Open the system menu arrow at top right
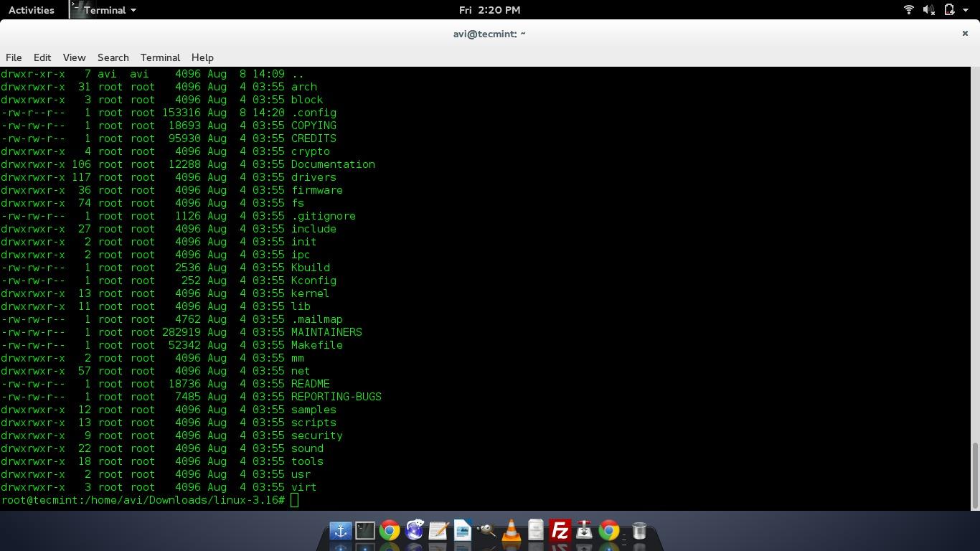This screenshot has height=551, width=980. (x=966, y=10)
